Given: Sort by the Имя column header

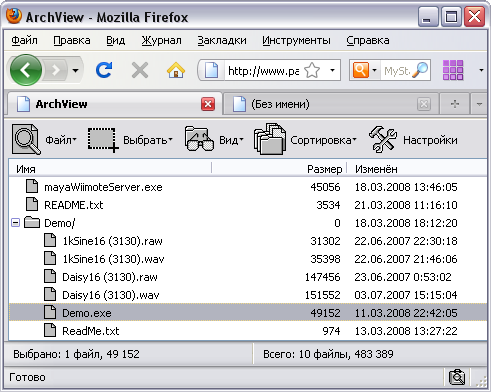Looking at the screenshot, I should click(x=110, y=169).
